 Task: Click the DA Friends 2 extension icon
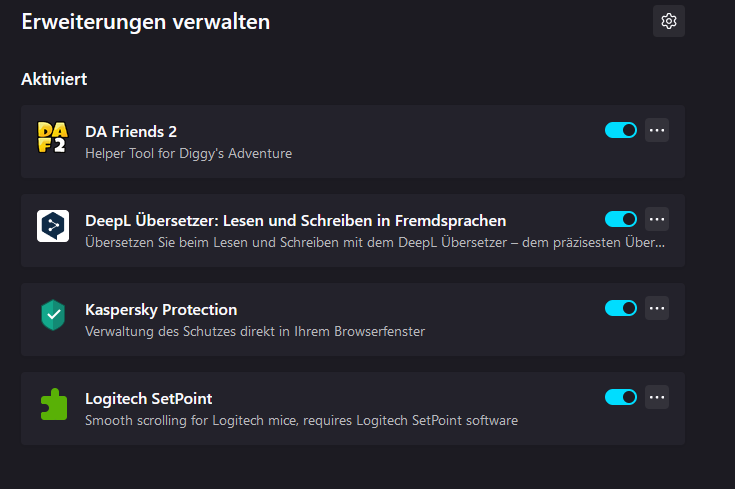click(52, 138)
